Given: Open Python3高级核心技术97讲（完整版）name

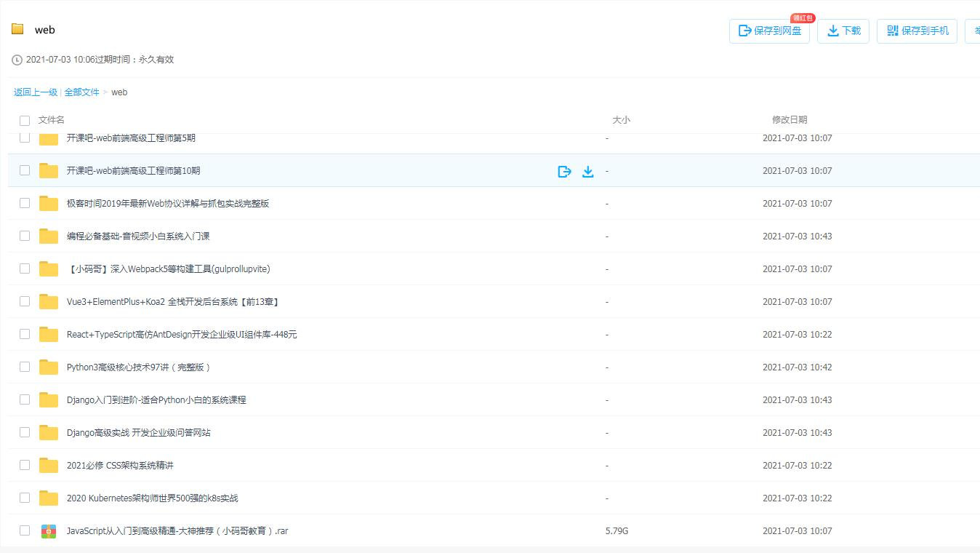Looking at the screenshot, I should (x=140, y=367).
